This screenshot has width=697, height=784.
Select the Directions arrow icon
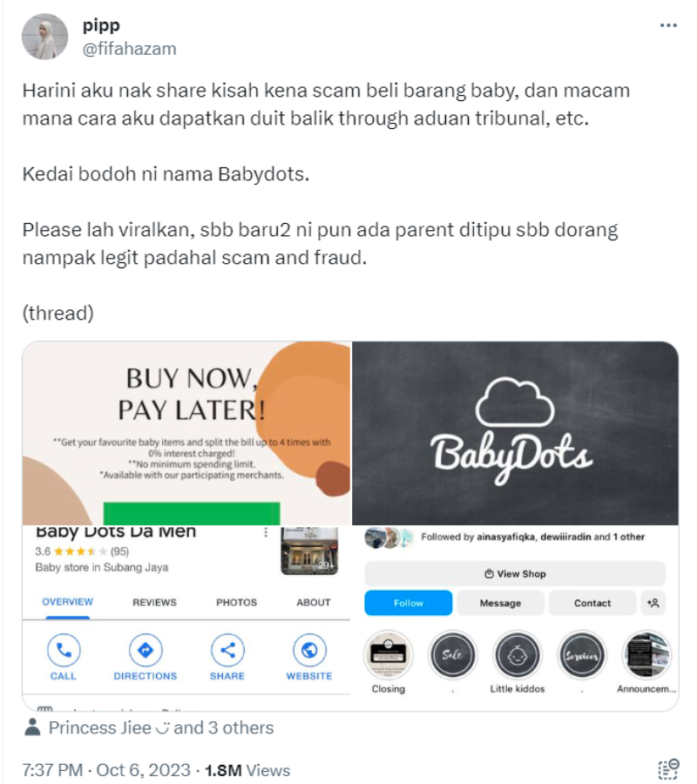tap(145, 650)
